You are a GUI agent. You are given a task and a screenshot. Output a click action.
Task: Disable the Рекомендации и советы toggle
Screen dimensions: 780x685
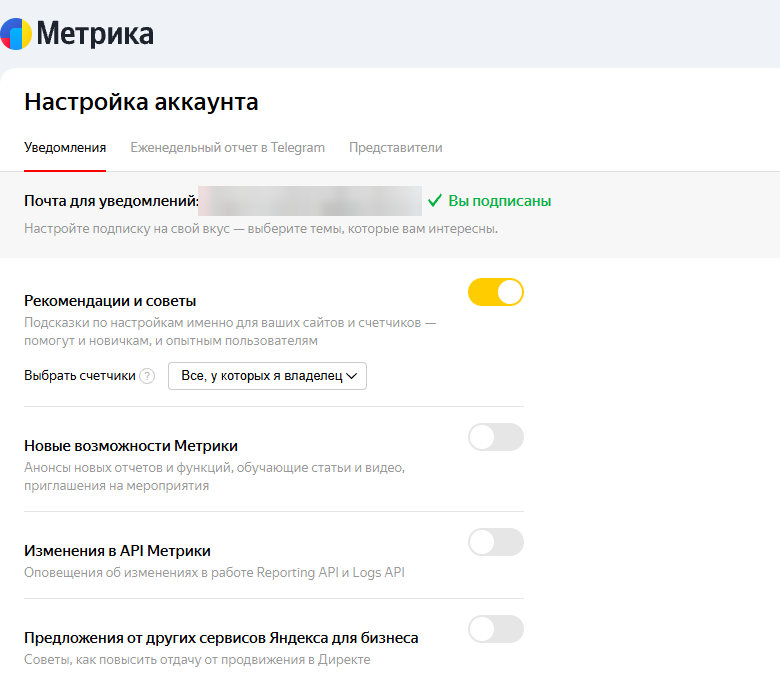496,292
